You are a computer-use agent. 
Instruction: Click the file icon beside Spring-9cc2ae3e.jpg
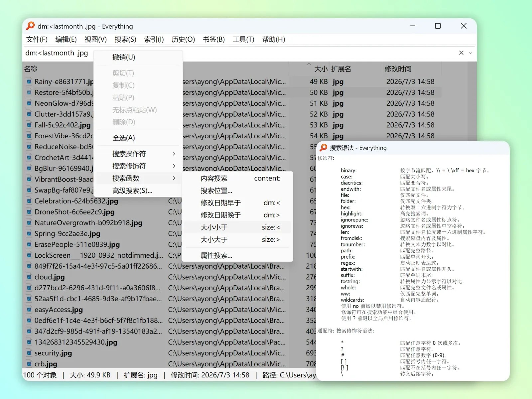(x=29, y=234)
